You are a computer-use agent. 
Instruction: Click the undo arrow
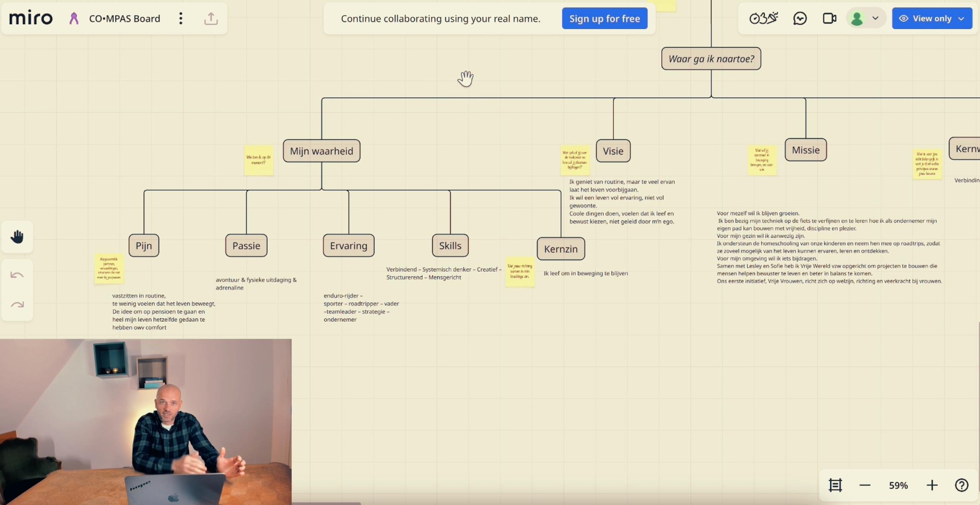17,275
